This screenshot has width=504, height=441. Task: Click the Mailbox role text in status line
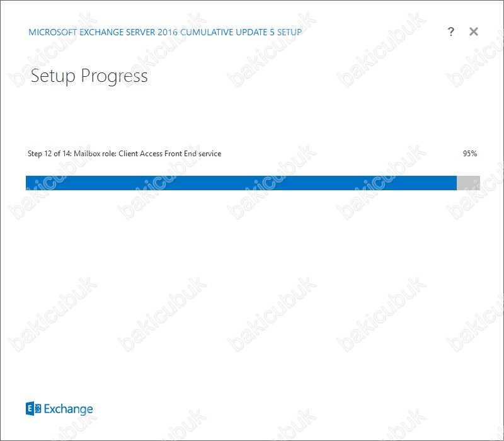[x=95, y=154]
